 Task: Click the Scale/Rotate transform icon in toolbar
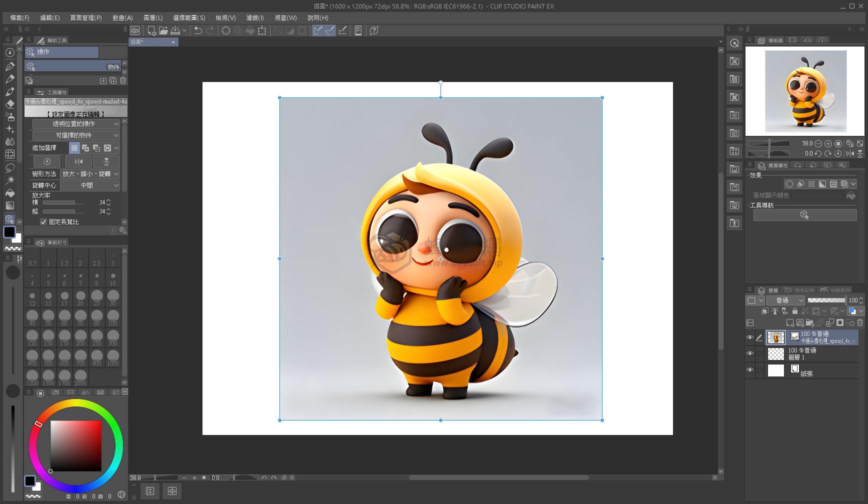[x=262, y=30]
